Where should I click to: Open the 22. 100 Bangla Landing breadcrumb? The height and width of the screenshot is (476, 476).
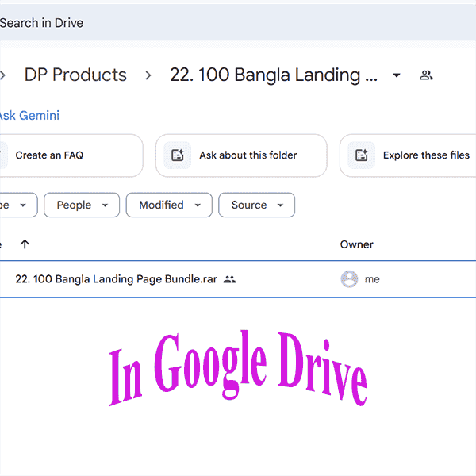tap(274, 75)
